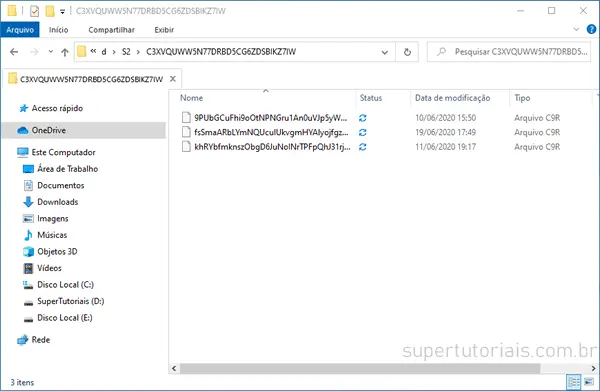Viewport: 600px width, 391px height.
Task: Click sync status icon of 9PUbGCuFhi9o file
Action: click(363, 118)
